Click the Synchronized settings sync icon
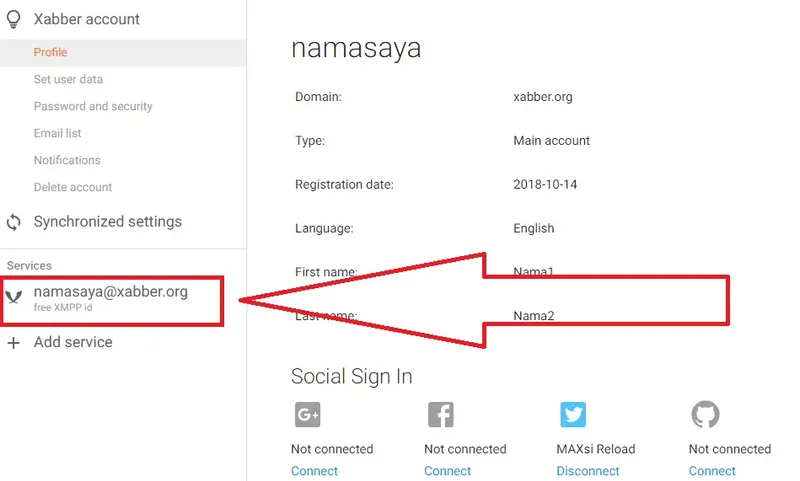The width and height of the screenshot is (800, 481). click(x=14, y=222)
